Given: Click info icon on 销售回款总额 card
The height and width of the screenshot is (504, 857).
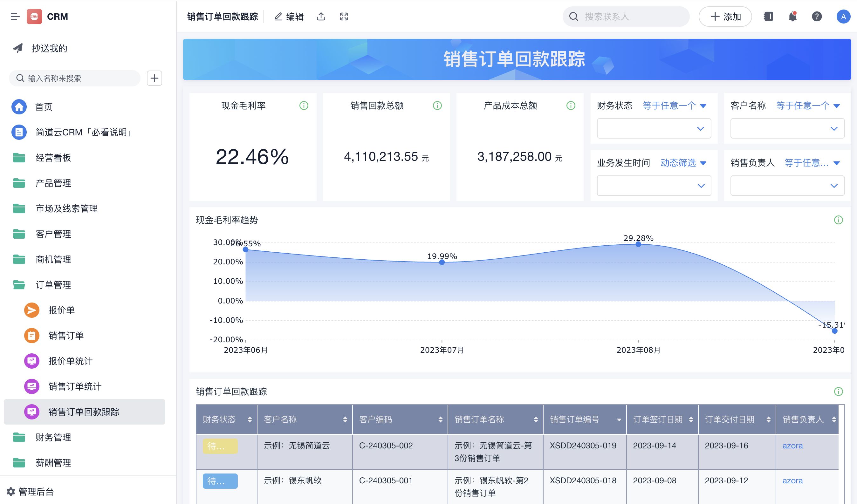Looking at the screenshot, I should (437, 106).
